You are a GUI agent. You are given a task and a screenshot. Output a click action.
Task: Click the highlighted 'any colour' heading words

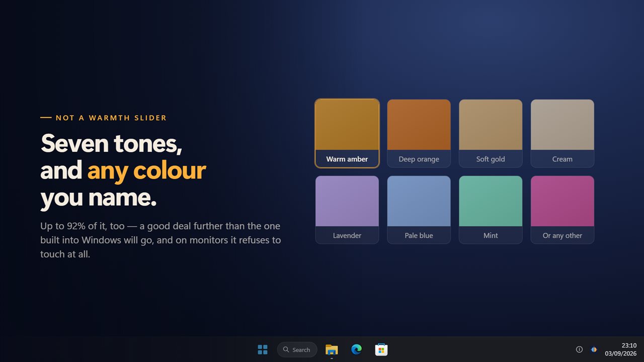coord(147,171)
